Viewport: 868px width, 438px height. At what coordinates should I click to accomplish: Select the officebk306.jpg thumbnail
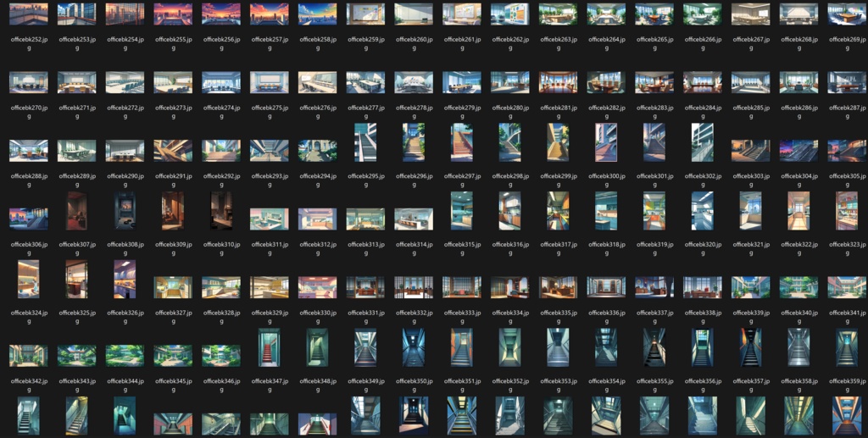[29, 219]
